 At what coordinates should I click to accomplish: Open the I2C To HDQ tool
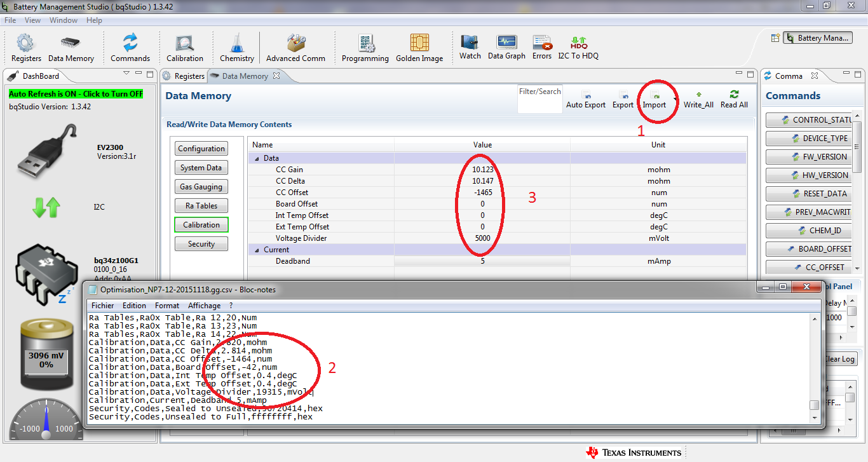pos(578,47)
